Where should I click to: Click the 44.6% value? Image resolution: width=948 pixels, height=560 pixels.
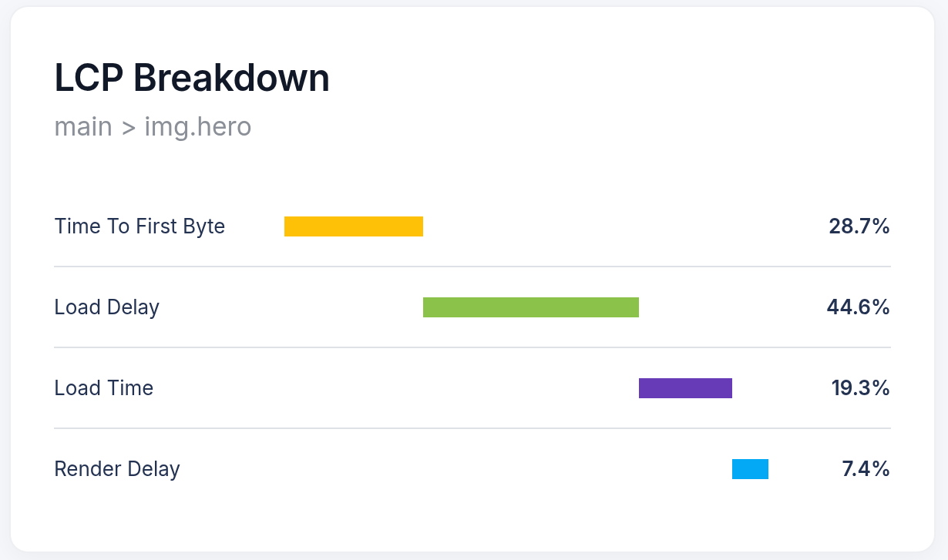click(x=858, y=307)
